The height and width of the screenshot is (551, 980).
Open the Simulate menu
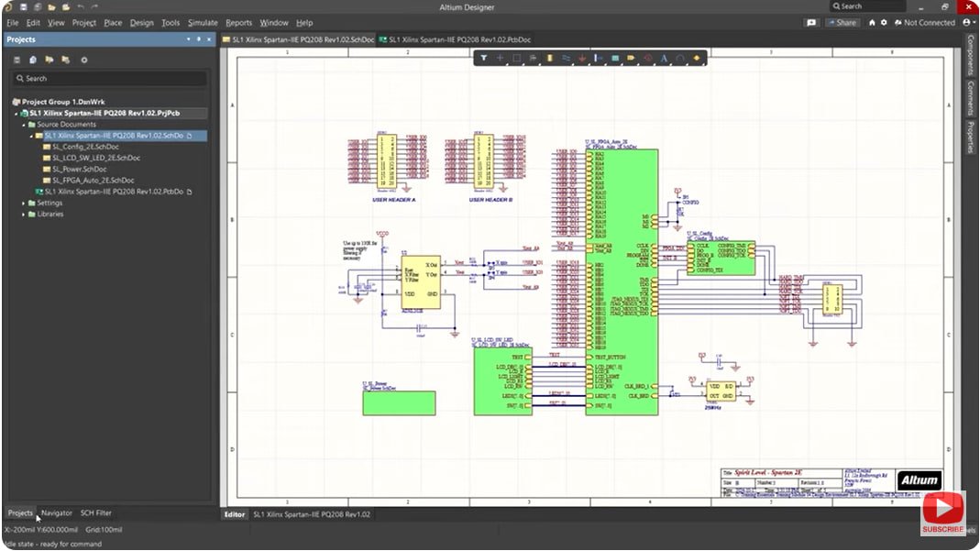click(x=204, y=23)
